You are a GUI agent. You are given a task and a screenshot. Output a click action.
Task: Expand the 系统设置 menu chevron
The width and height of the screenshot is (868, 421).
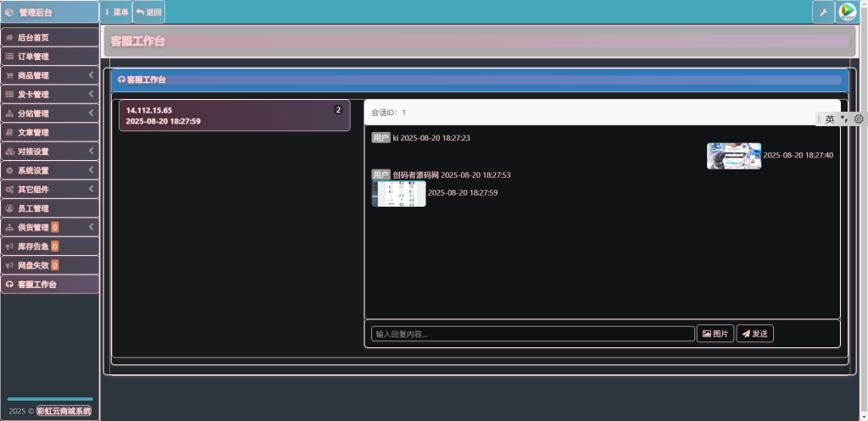pos(91,170)
